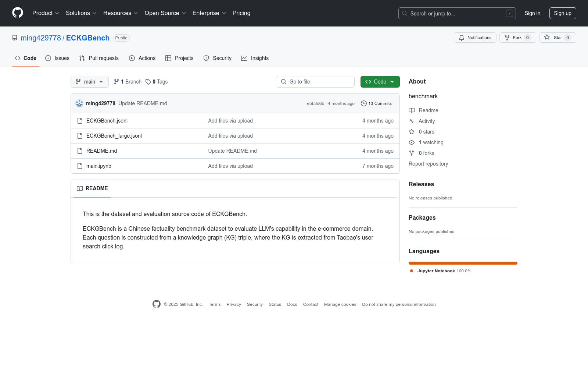
Task: Click the file icon next to main.ipynb
Action: click(80, 166)
